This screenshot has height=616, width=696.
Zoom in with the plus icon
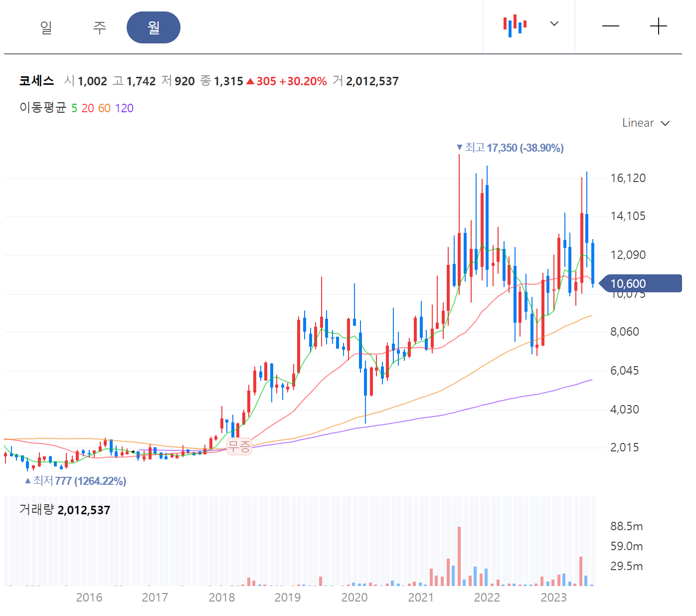point(659,26)
